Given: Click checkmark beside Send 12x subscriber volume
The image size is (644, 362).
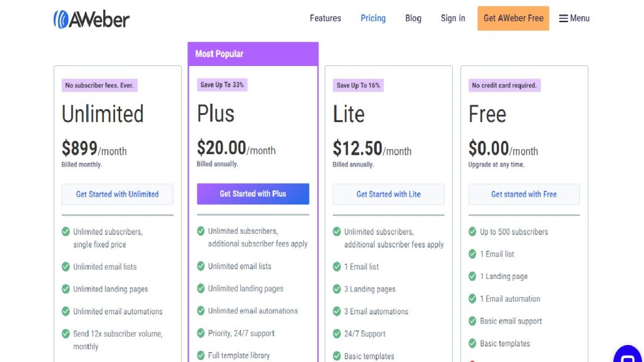Looking at the screenshot, I should pos(65,334).
